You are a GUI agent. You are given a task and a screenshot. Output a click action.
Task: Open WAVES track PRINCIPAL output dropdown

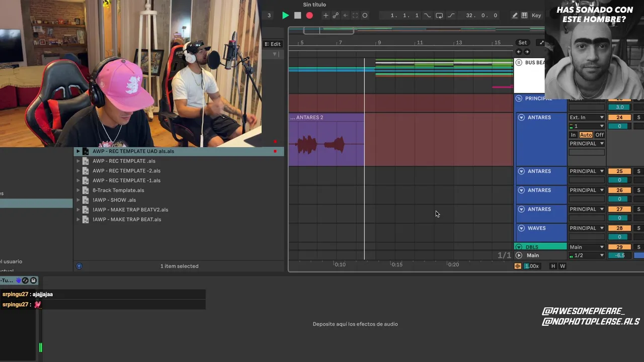coord(587,228)
